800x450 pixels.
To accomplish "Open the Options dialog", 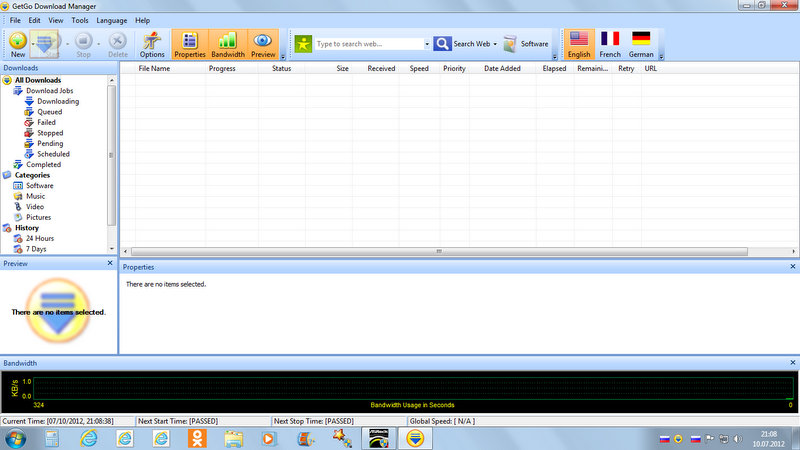I will coord(152,44).
